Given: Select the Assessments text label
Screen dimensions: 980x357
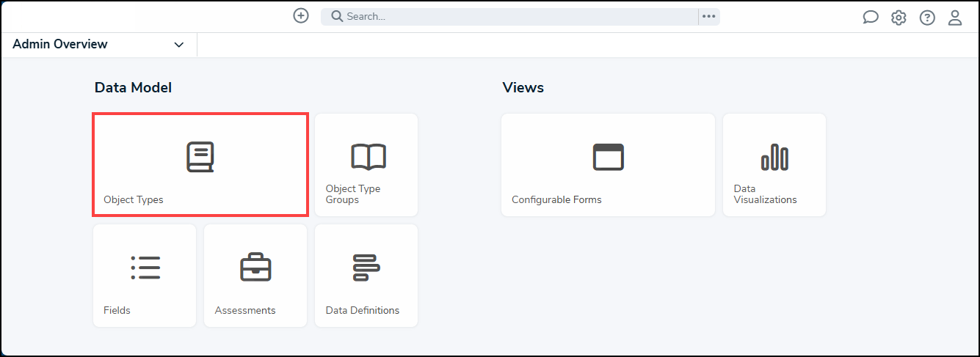Looking at the screenshot, I should (x=245, y=310).
